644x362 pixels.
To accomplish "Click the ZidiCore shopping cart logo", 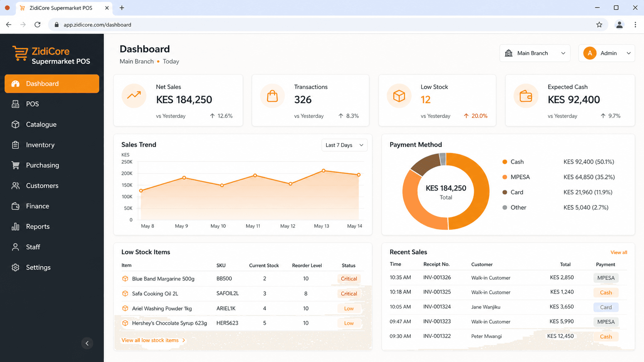I will (x=20, y=53).
